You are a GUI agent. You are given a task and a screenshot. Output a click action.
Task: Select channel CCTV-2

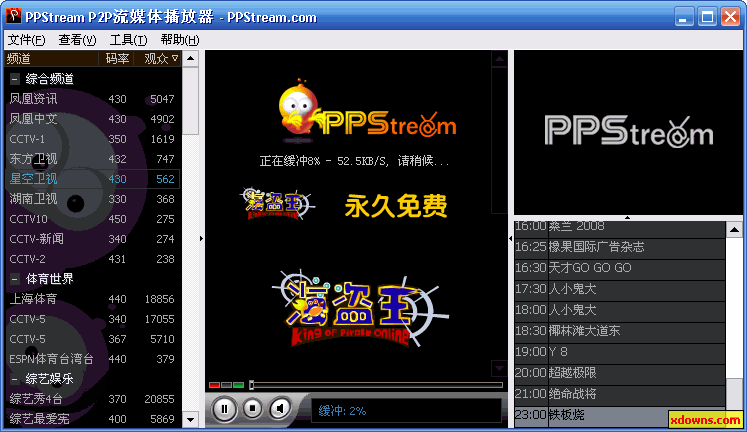point(92,259)
